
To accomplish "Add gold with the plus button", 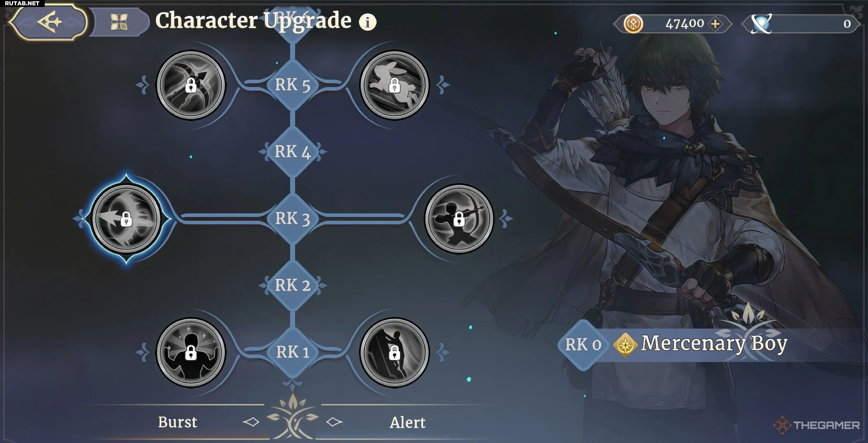I will coord(716,24).
